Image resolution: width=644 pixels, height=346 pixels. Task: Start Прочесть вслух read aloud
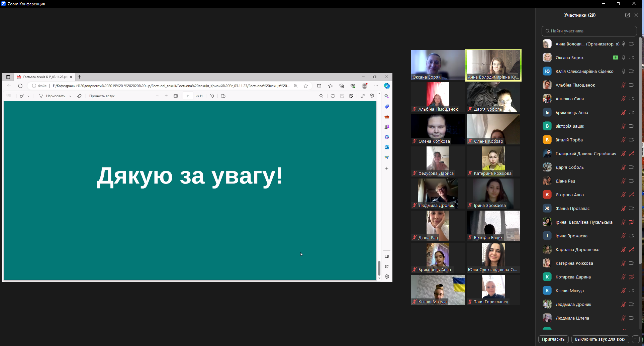tap(101, 96)
